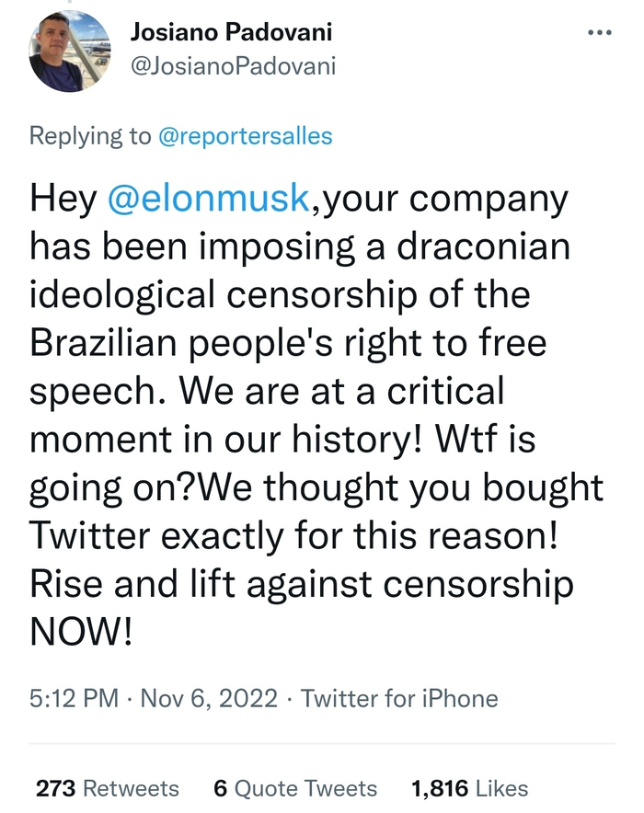
Task: Open the three-dot more options menu
Action: (599, 32)
